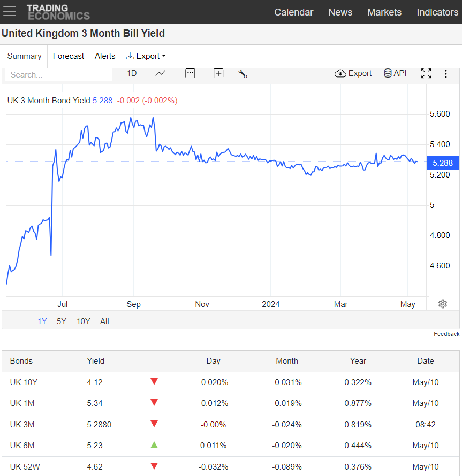Click the Calendar navigation link
The image size is (462, 476).
click(x=293, y=12)
